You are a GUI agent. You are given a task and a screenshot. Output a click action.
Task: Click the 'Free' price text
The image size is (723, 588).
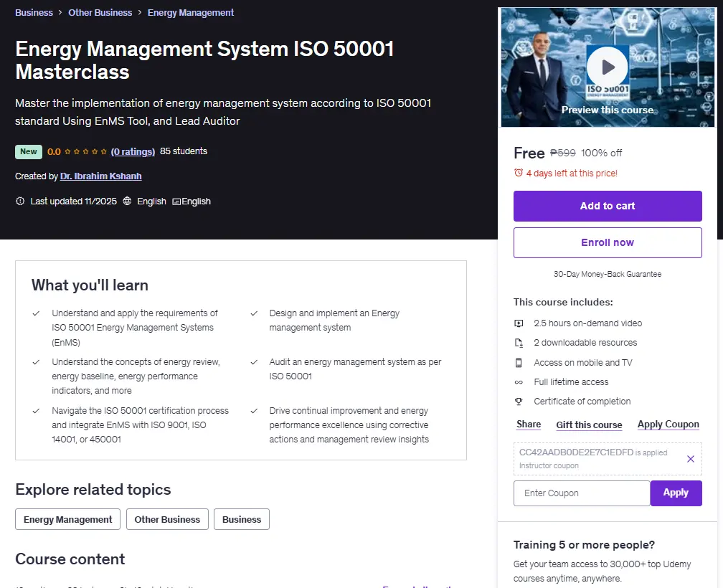529,153
